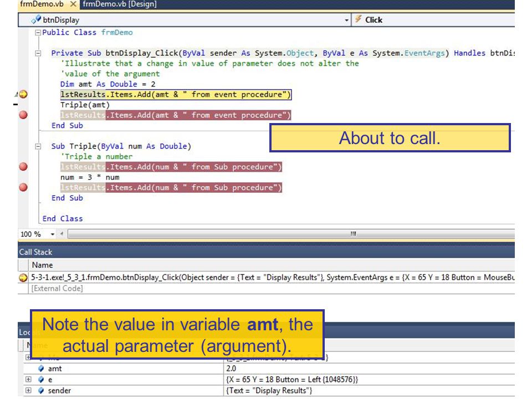Image resolution: width=532 pixels, height=399 pixels.
Task: Select the sender variable name in Locals
Action: [x=59, y=391]
